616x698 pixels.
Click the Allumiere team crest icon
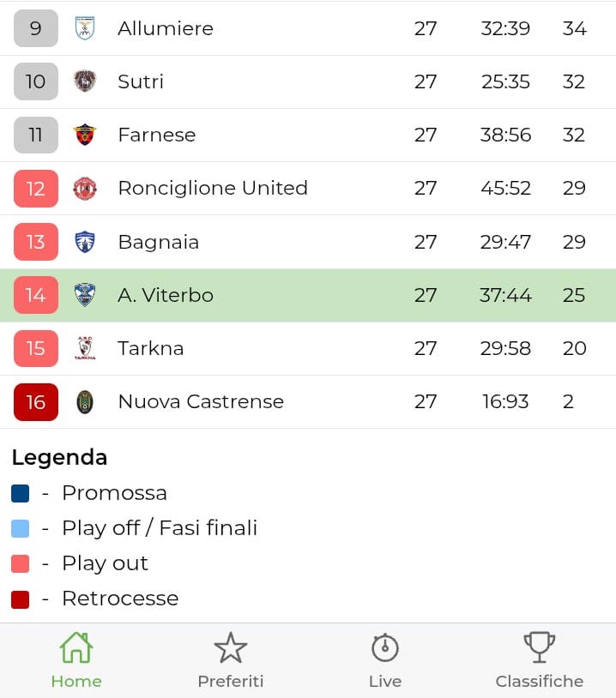pos(84,28)
